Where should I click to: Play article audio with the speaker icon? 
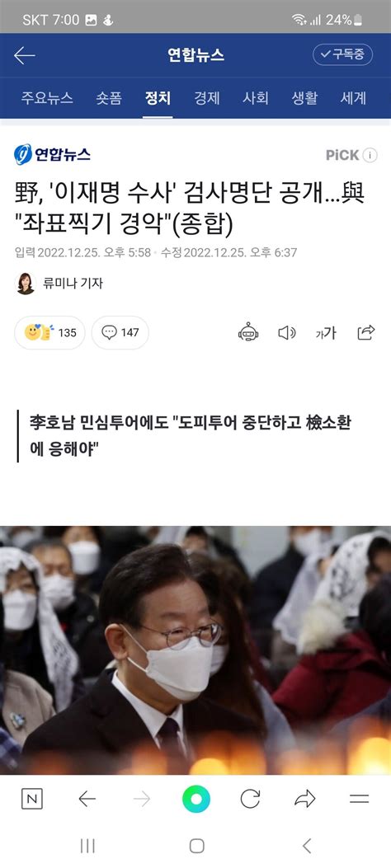point(286,333)
